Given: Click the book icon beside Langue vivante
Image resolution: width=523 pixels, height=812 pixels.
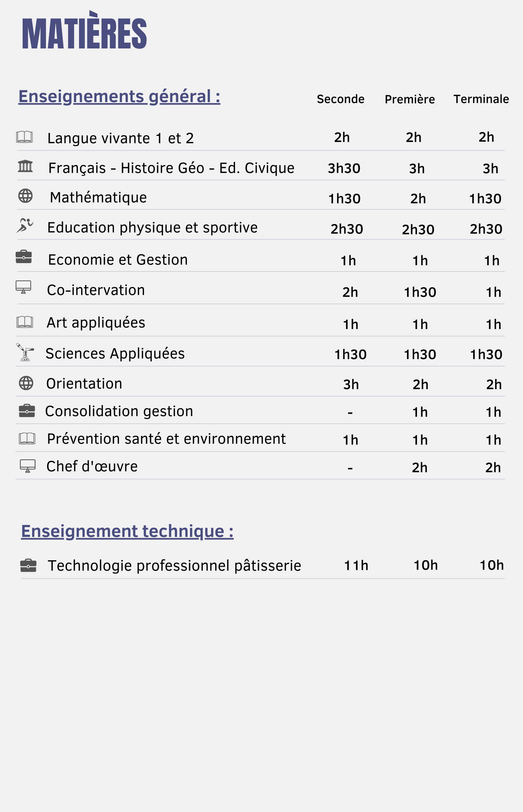Looking at the screenshot, I should [x=25, y=137].
